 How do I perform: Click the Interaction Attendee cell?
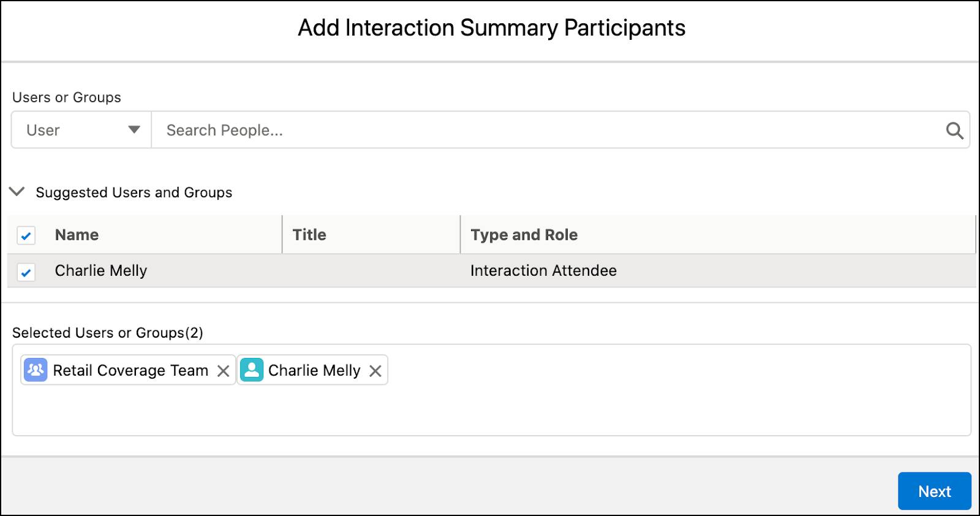[543, 271]
